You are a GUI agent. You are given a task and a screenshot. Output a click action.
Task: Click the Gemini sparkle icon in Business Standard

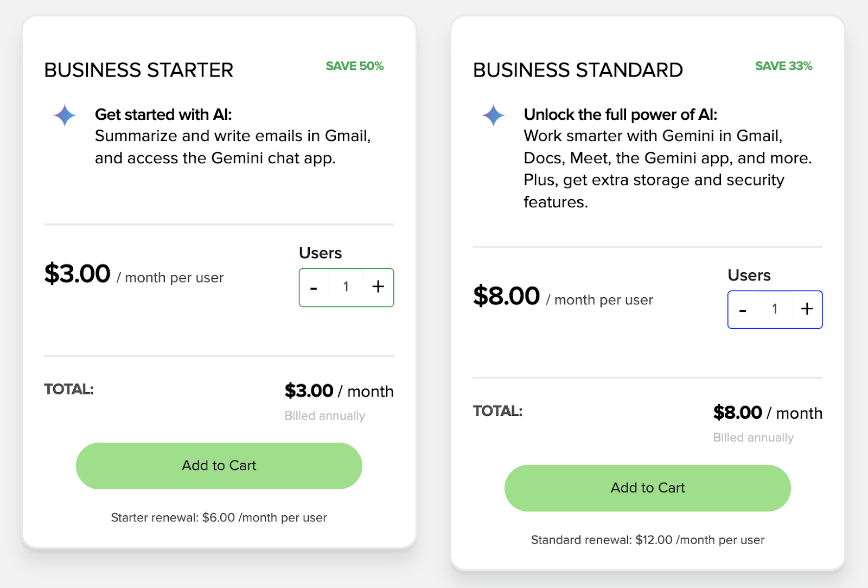493,116
